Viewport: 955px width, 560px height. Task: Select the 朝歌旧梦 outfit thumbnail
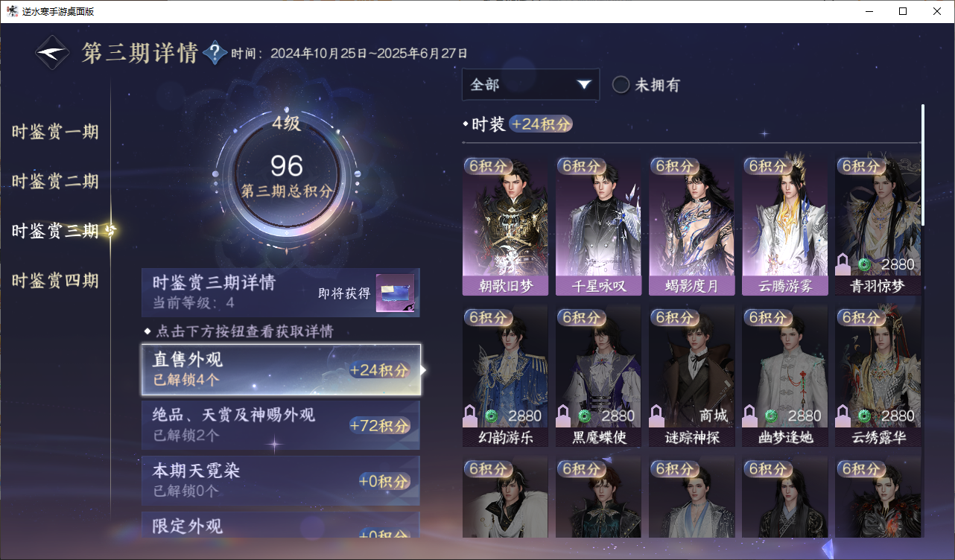pyautogui.click(x=505, y=226)
